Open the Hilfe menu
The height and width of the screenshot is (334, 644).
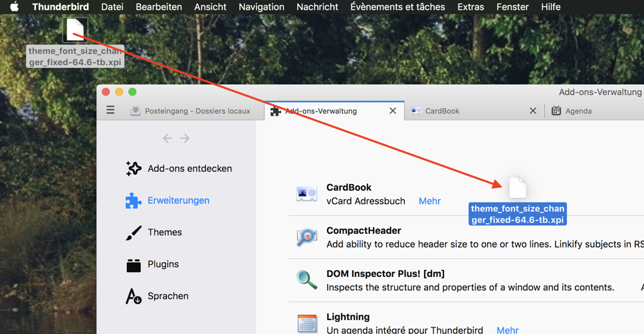click(x=551, y=7)
